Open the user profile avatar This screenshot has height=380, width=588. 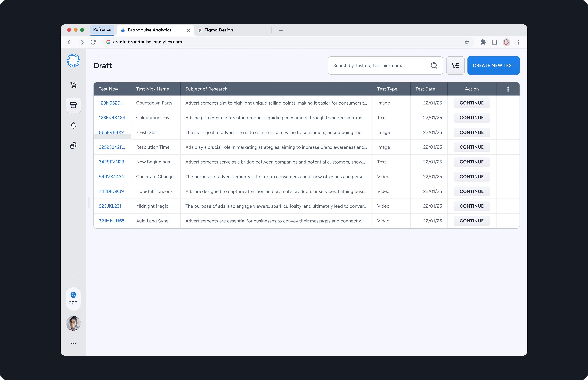[73, 323]
